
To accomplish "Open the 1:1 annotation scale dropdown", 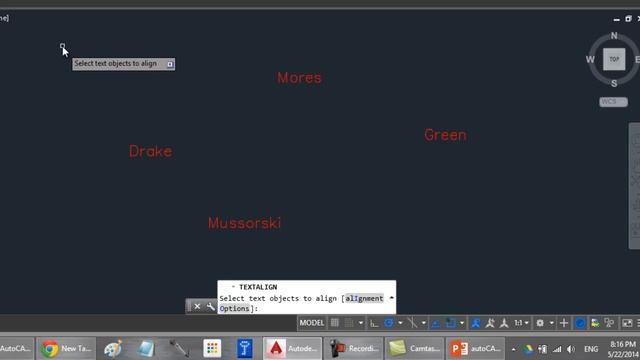I will pyautogui.click(x=521, y=323).
